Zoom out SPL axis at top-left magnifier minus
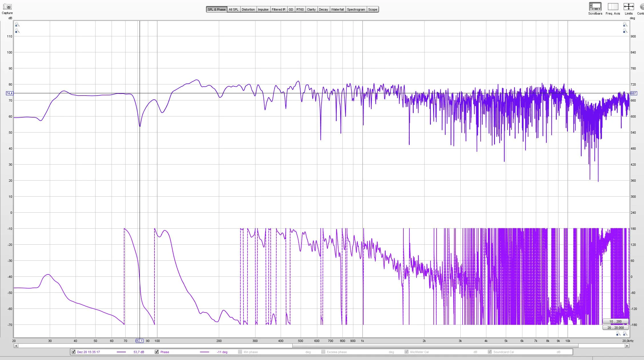 pos(17,31)
